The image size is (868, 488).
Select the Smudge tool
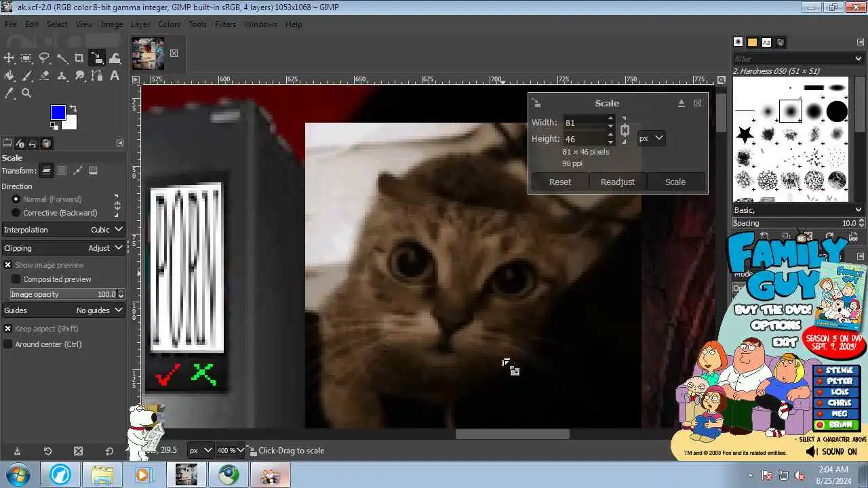(x=79, y=76)
